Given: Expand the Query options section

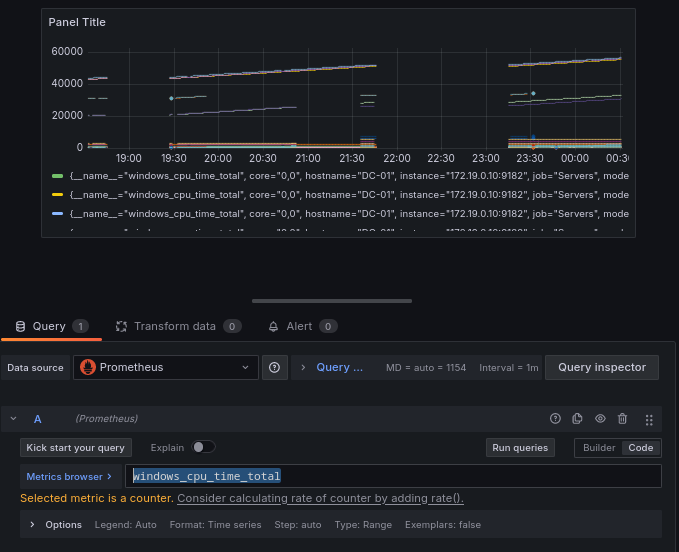Looking at the screenshot, I should tap(333, 368).
